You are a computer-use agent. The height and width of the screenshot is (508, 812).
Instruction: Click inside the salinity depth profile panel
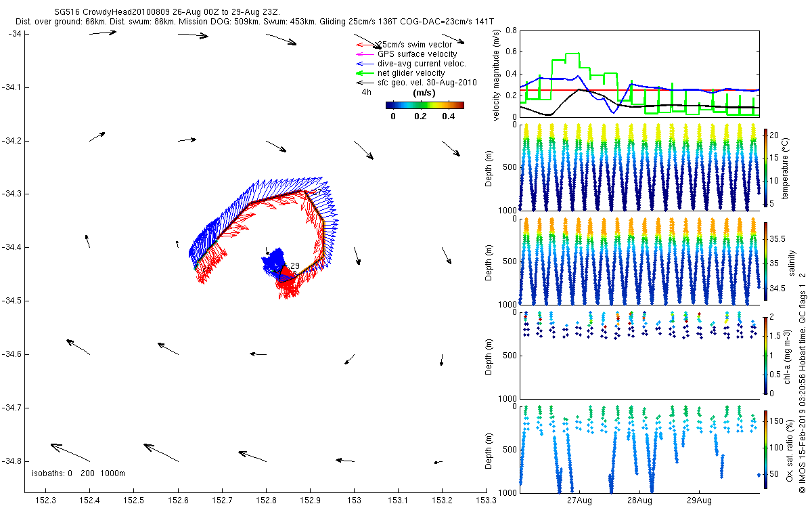point(639,261)
